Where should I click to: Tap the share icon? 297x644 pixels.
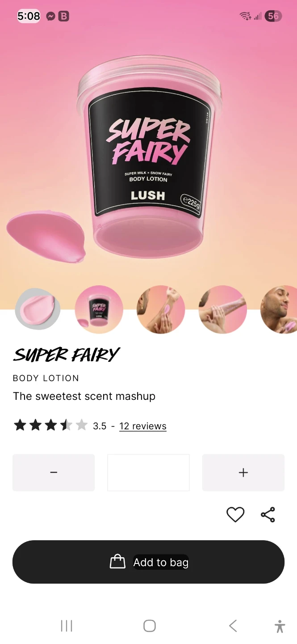pos(268,515)
